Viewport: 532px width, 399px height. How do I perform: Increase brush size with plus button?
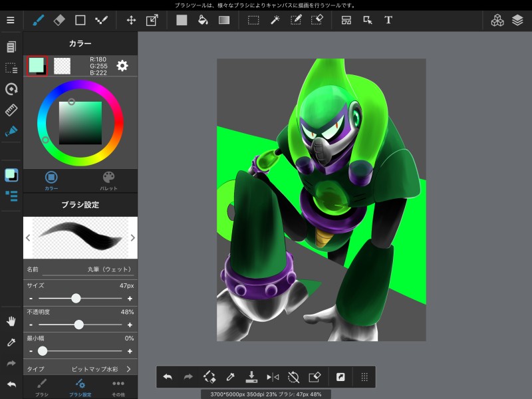pos(130,299)
